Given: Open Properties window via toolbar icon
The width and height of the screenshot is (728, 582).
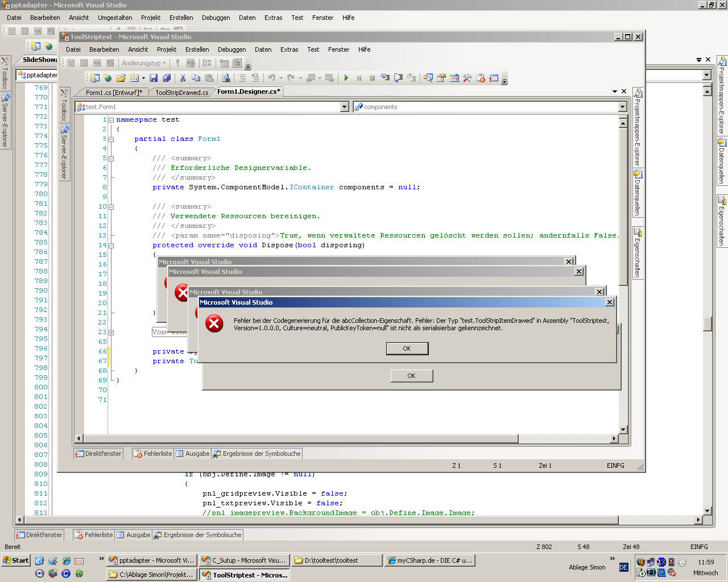Looking at the screenshot, I should click(x=441, y=78).
